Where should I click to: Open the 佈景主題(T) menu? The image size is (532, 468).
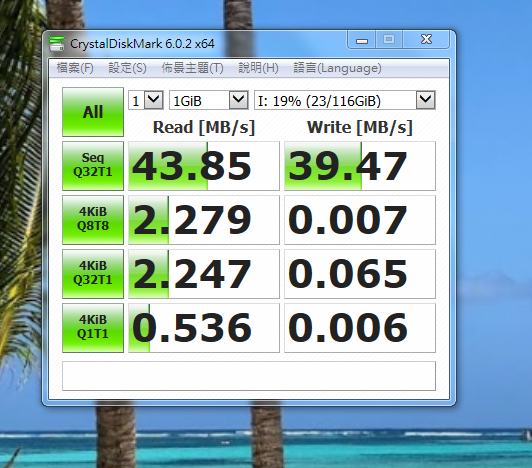coord(192,68)
